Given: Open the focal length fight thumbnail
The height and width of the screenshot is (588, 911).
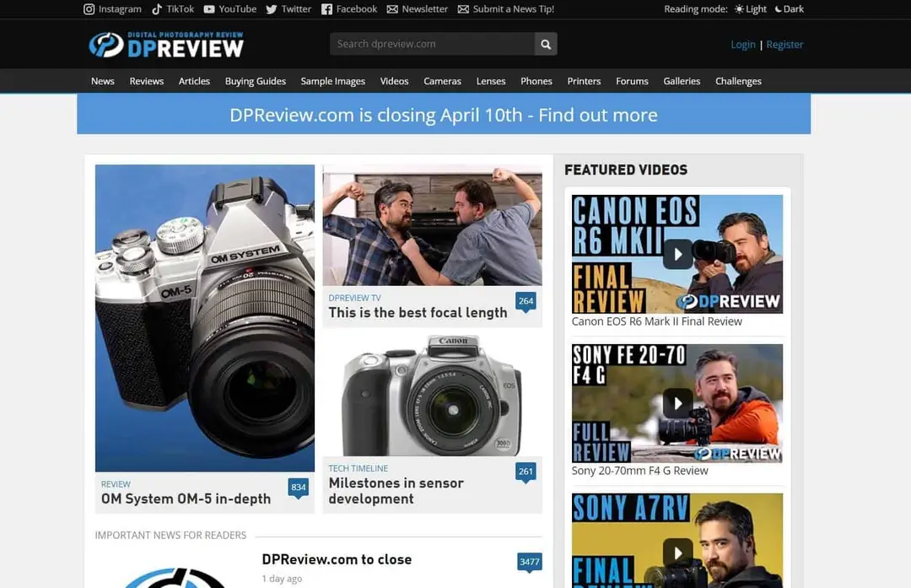Looking at the screenshot, I should click(x=432, y=225).
